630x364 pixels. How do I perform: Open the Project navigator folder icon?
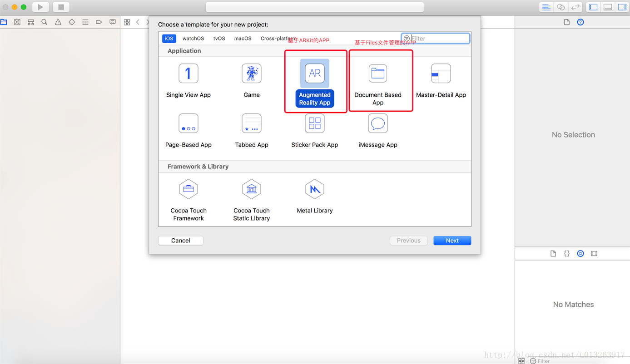(x=4, y=22)
